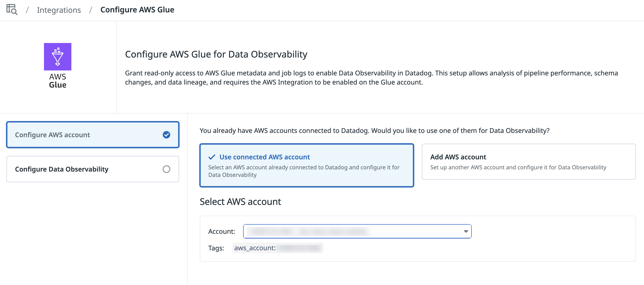Select empty circle on Configure Data Observability
The width and height of the screenshot is (644, 285).
click(166, 169)
